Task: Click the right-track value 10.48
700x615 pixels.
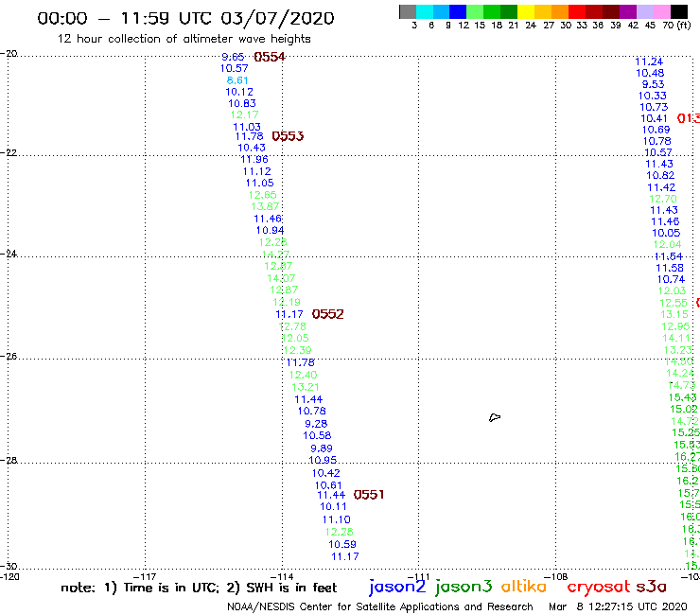Action: click(650, 73)
